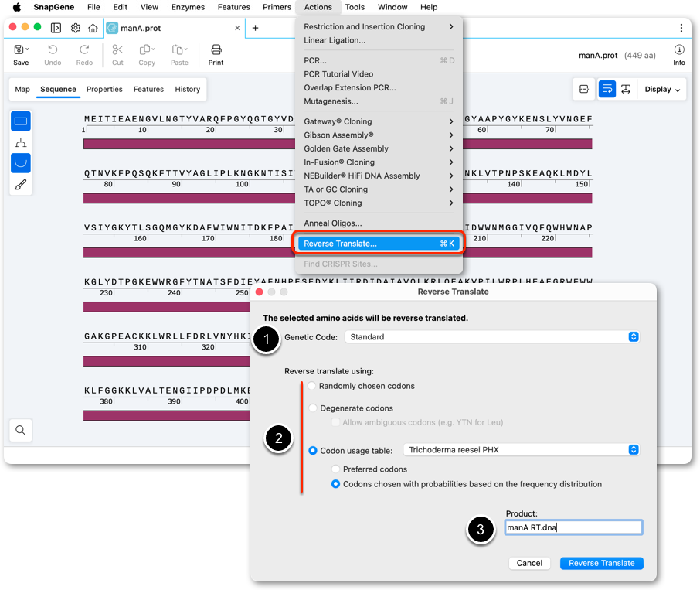Select codons by frequency distribution option
This screenshot has width=700, height=590.
click(336, 484)
